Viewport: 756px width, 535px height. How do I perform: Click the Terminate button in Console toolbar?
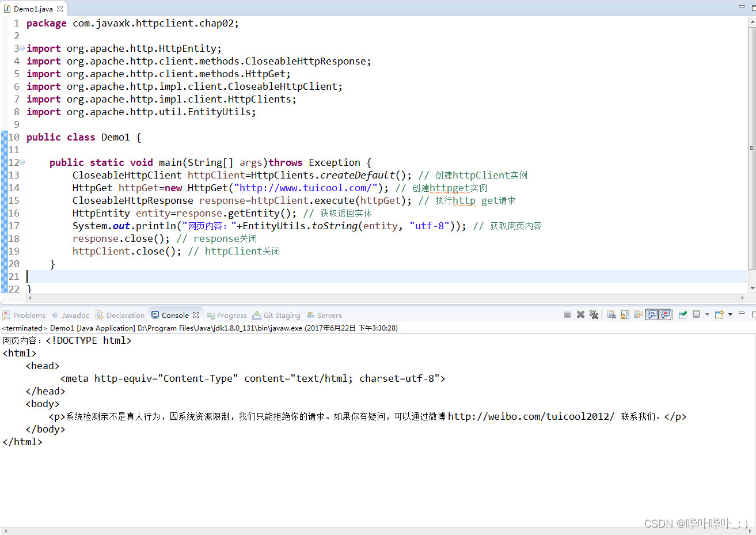click(x=567, y=314)
